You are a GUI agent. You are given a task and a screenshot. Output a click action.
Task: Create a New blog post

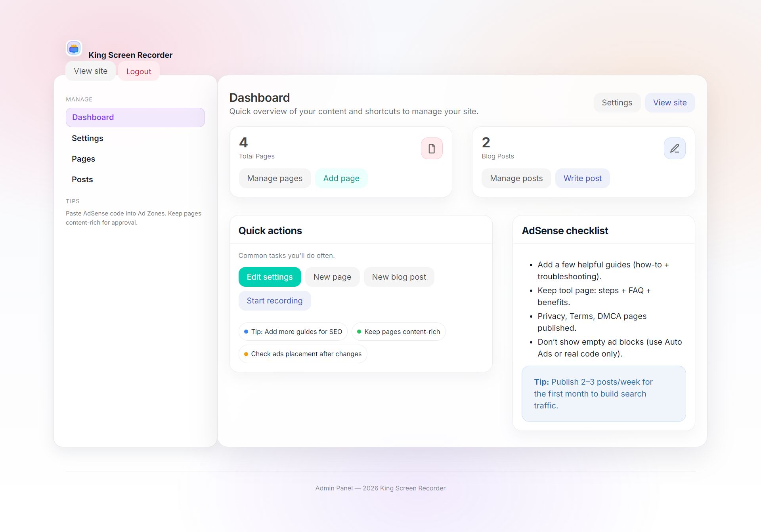(x=399, y=277)
